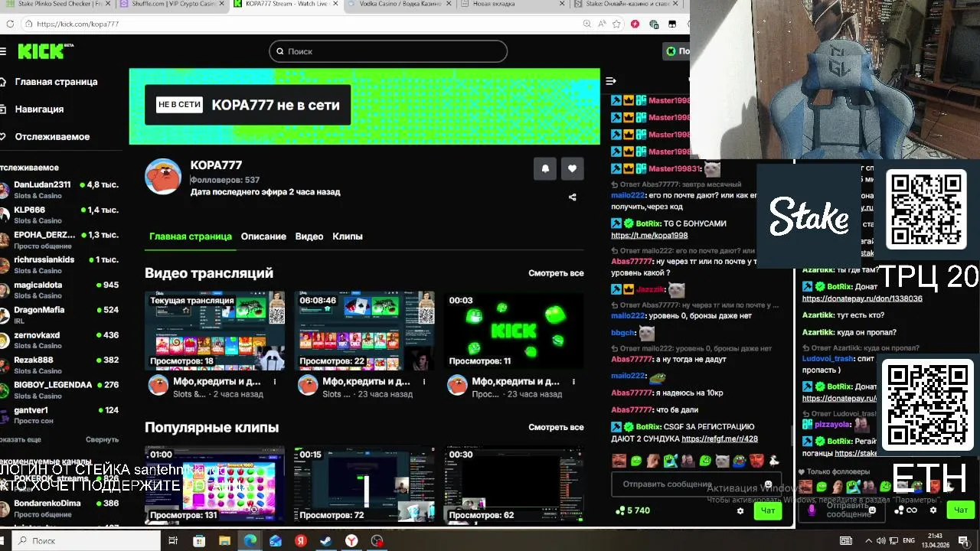Screen dimensions: 980x551
Task: Open options menu of the 11-views video
Action: pos(573,382)
